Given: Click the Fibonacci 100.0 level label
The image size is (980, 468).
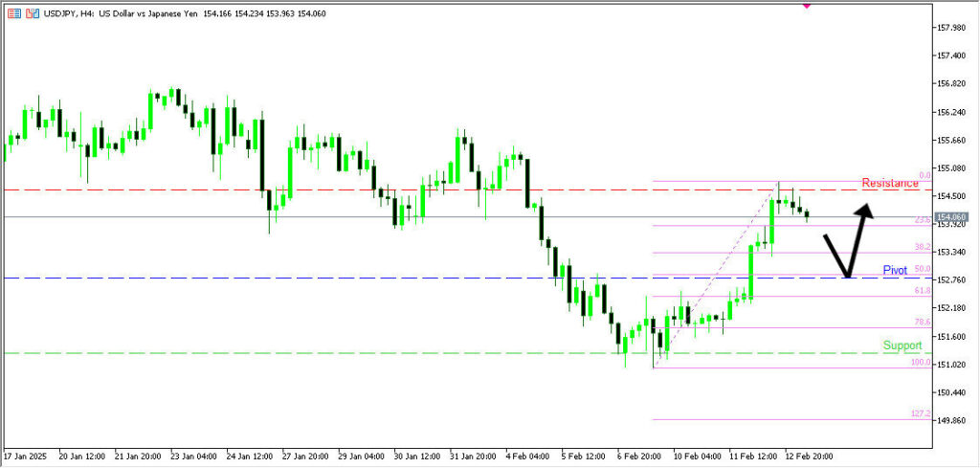Looking at the screenshot, I should [920, 363].
